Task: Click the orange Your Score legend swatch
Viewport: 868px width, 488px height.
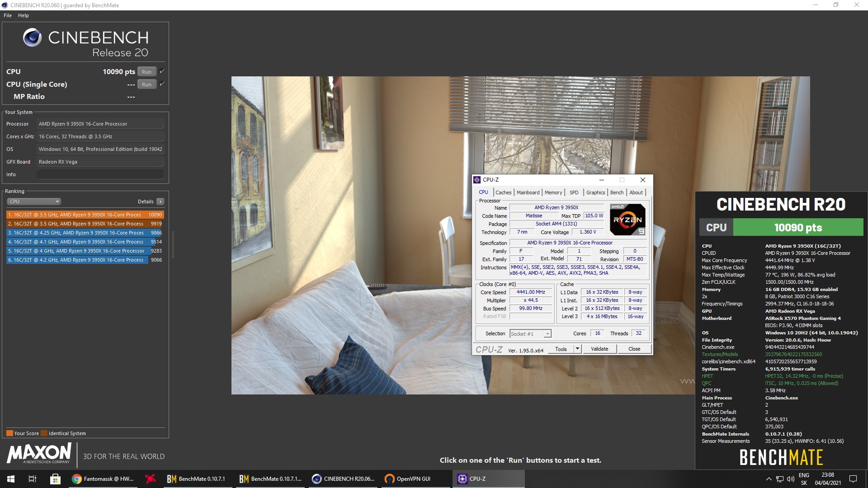Action: pos(9,433)
